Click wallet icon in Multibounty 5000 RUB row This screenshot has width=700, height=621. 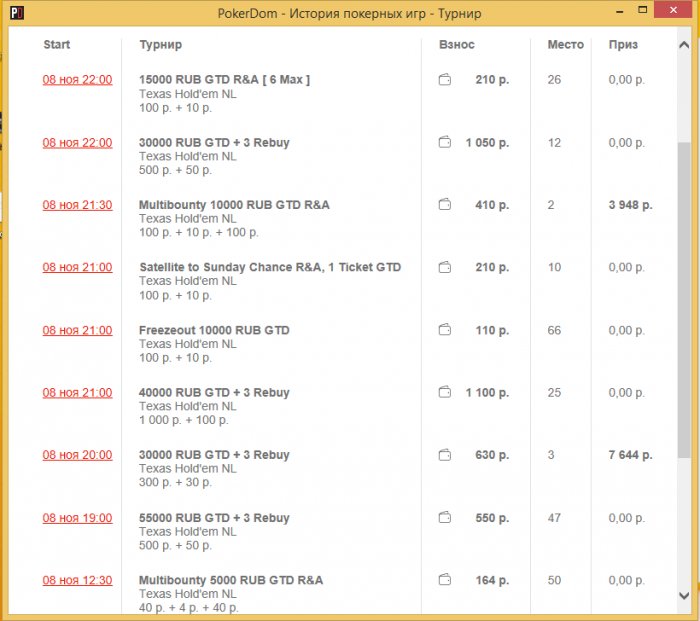(x=445, y=580)
